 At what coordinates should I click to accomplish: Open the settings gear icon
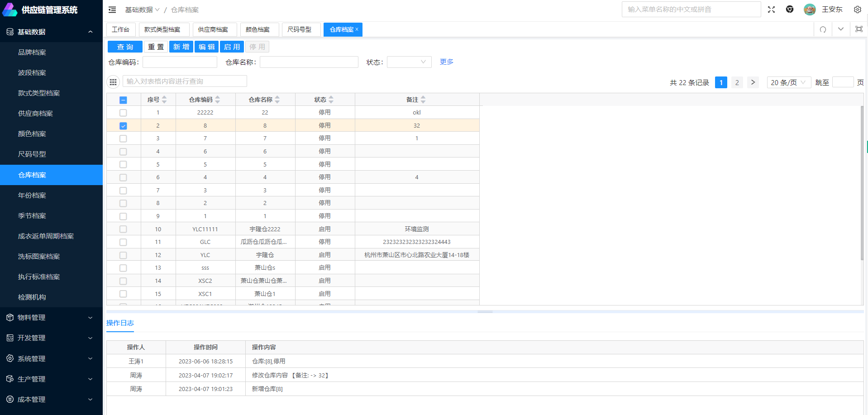857,10
